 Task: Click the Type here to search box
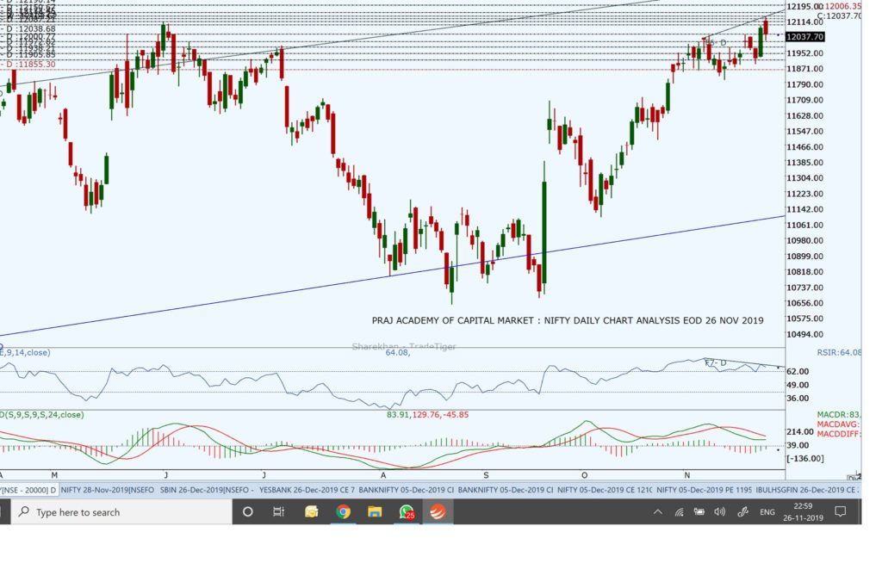tap(121, 512)
